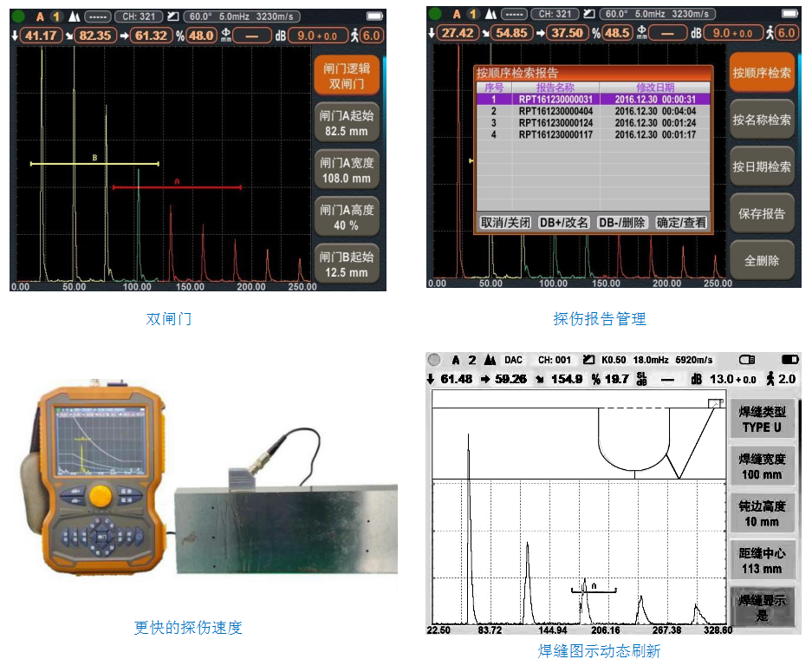Open the 焊缝类型 TYPE U selector
Screen dimensions: 812x659
pos(761,420)
